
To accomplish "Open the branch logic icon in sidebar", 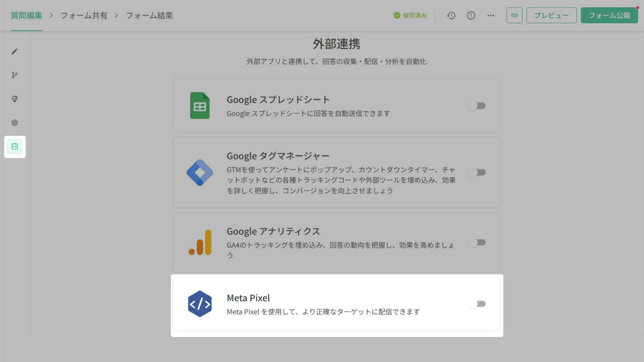I will [15, 75].
